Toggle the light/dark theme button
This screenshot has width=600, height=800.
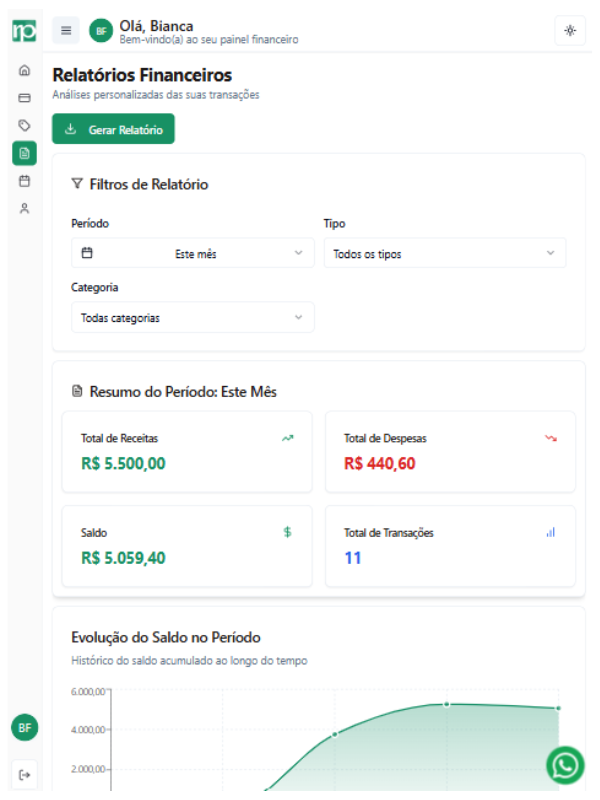click(x=570, y=30)
